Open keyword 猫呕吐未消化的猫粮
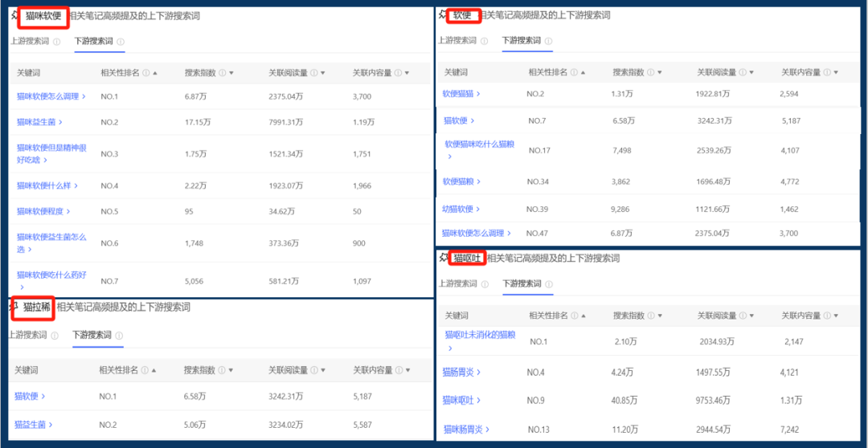The width and height of the screenshot is (868, 448). click(x=480, y=340)
